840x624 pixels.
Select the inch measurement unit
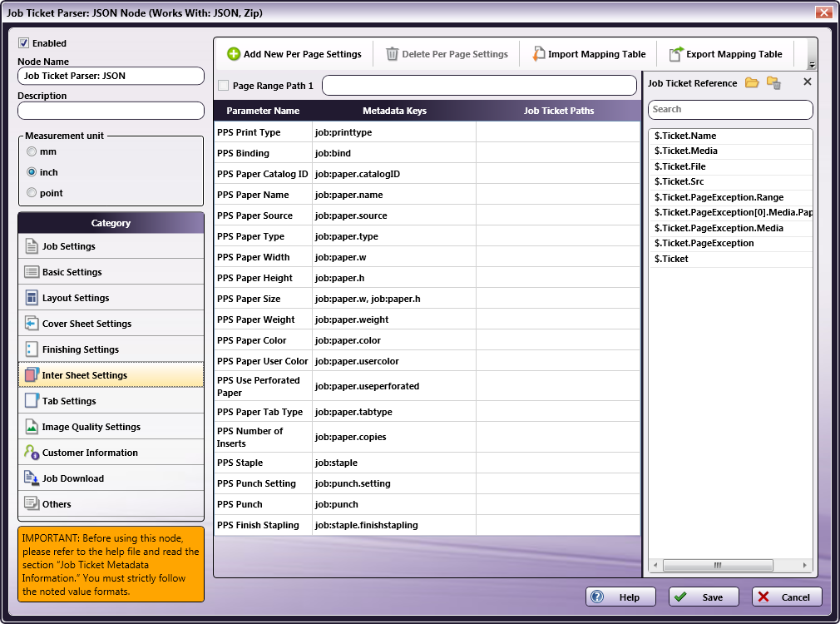[x=32, y=172]
